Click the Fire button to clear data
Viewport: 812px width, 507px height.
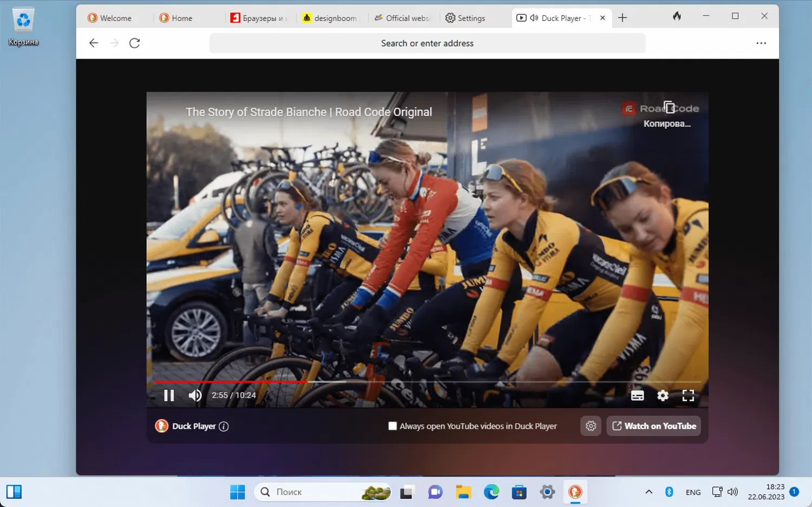point(677,17)
